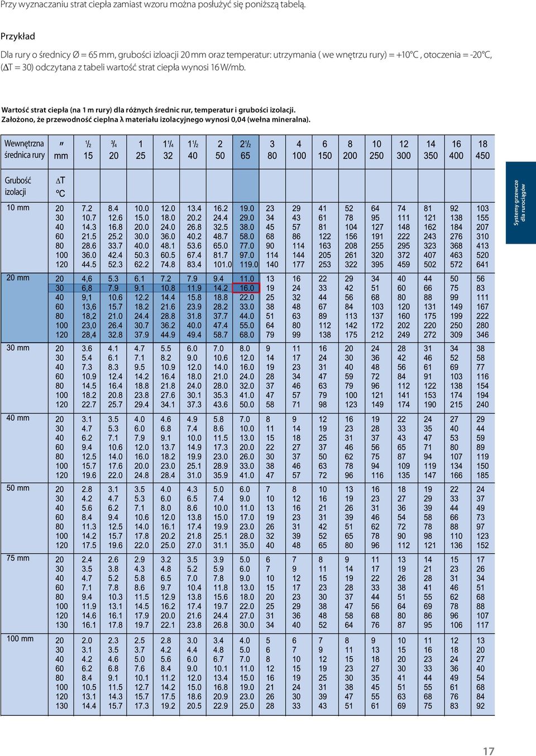Click the "83.4" value in the 40 column
This screenshot has width=536, height=756.
[x=194, y=265]
